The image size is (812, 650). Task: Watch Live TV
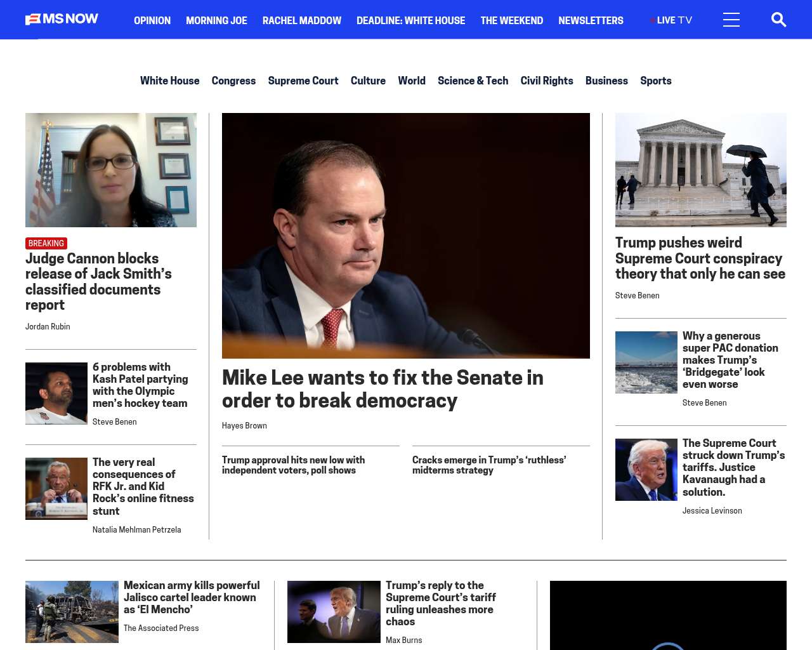(672, 20)
